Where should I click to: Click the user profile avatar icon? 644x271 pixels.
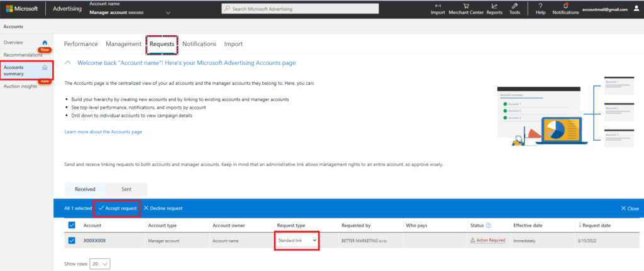point(636,9)
